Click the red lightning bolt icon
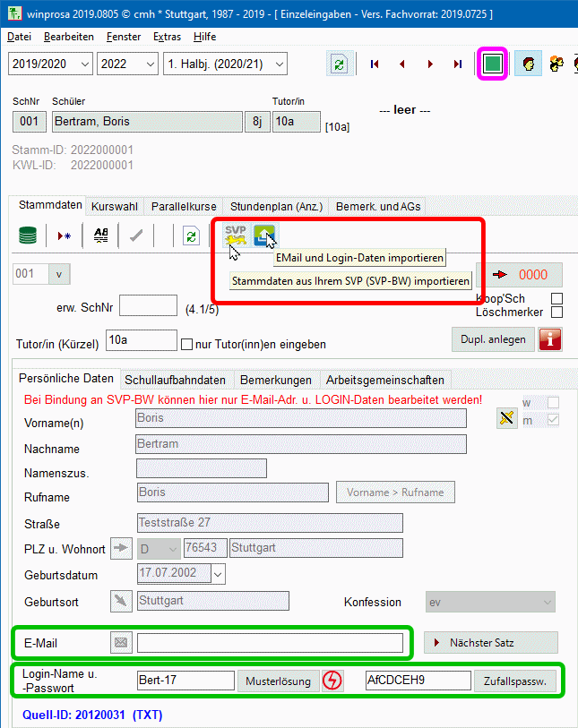Viewport: 578px width, 728px height. click(333, 681)
